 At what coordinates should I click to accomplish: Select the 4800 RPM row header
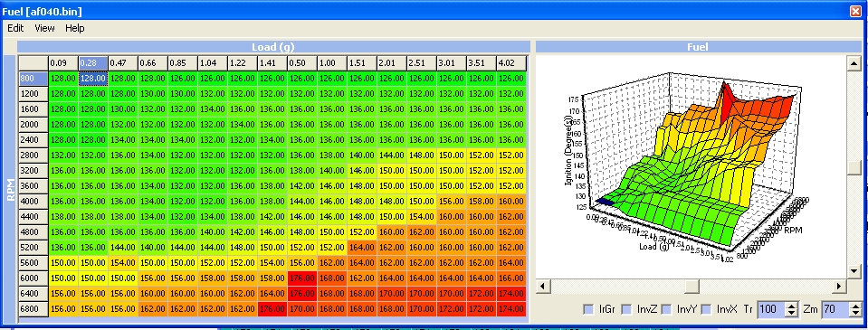33,232
